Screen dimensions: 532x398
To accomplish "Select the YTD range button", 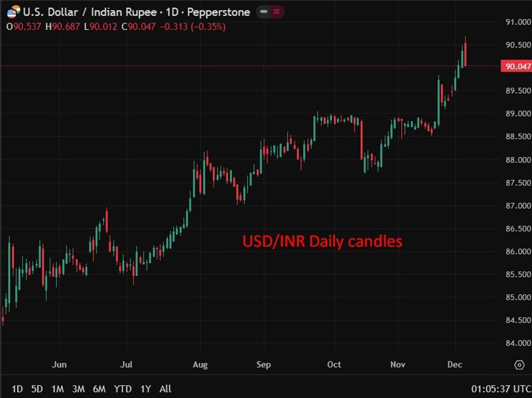I will pyautogui.click(x=122, y=389).
